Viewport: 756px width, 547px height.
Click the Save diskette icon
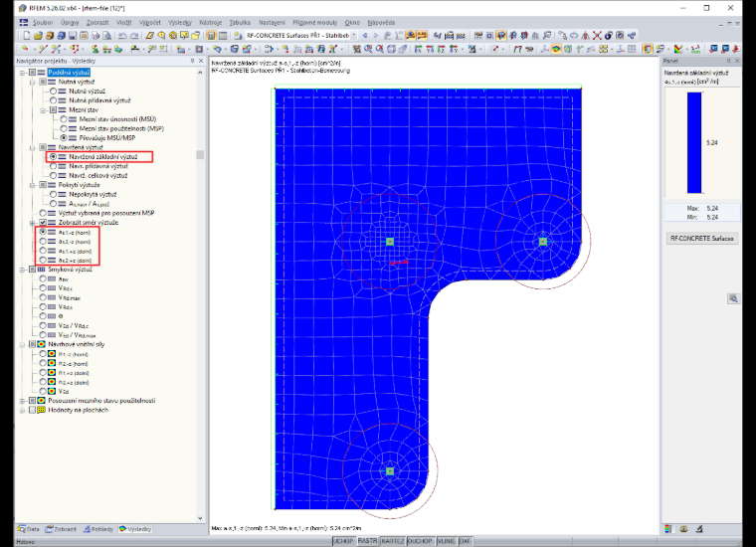73,36
